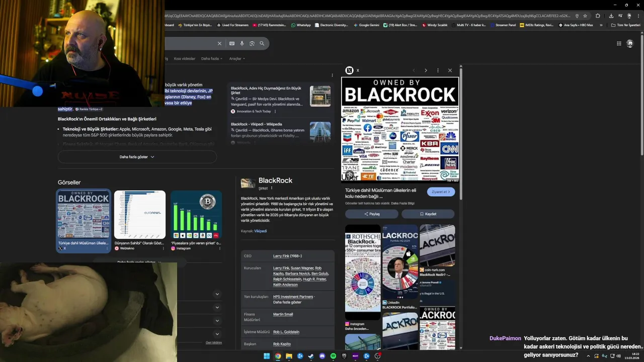Open the Larry Fink CEO link
The height and width of the screenshot is (362, 644).
[282, 256]
